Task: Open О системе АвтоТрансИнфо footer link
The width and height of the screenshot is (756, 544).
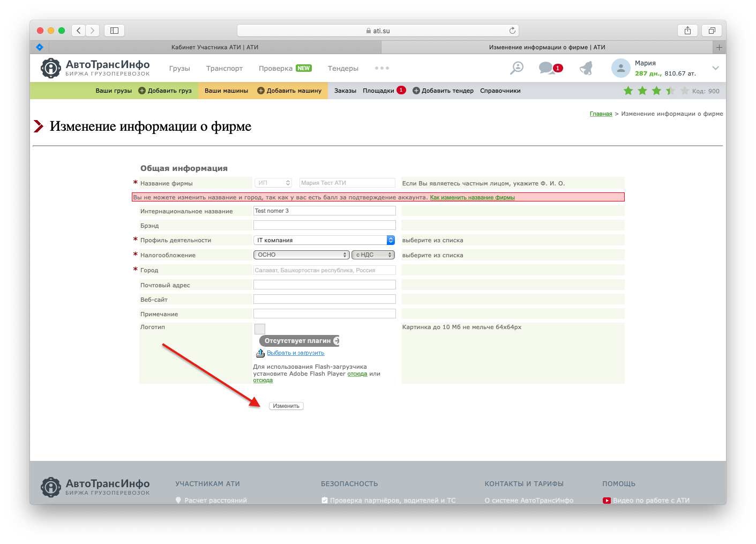Action: 529,501
